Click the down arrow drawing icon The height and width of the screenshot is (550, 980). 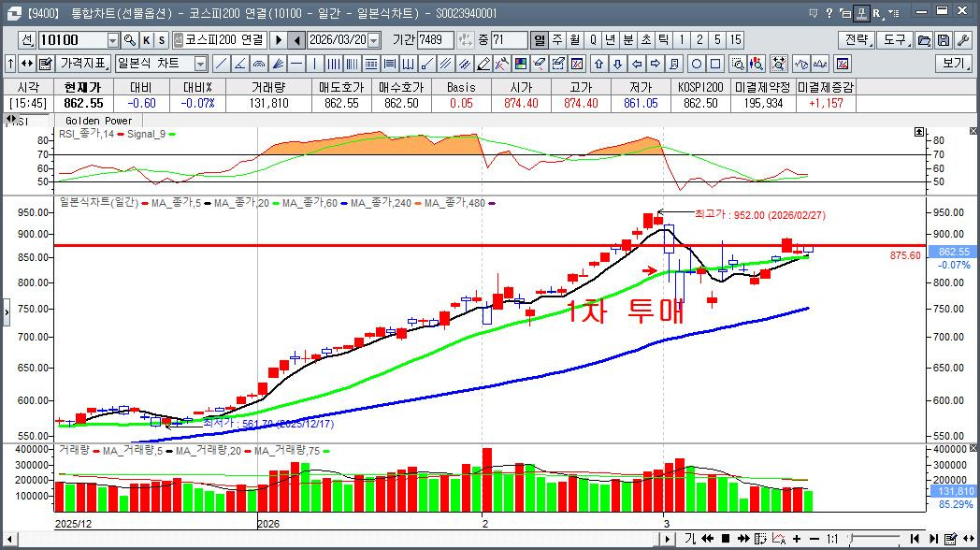[617, 63]
